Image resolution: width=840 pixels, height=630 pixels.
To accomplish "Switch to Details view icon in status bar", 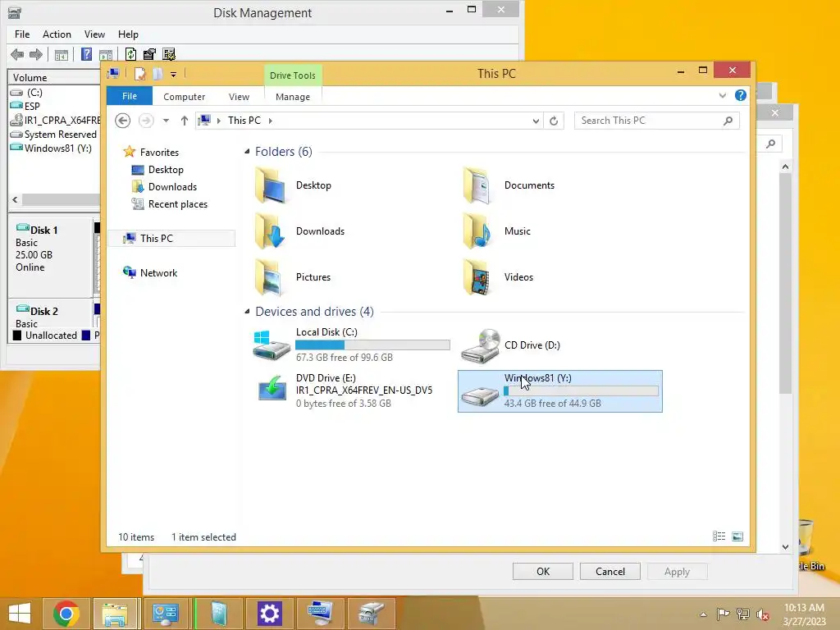I will click(x=719, y=536).
